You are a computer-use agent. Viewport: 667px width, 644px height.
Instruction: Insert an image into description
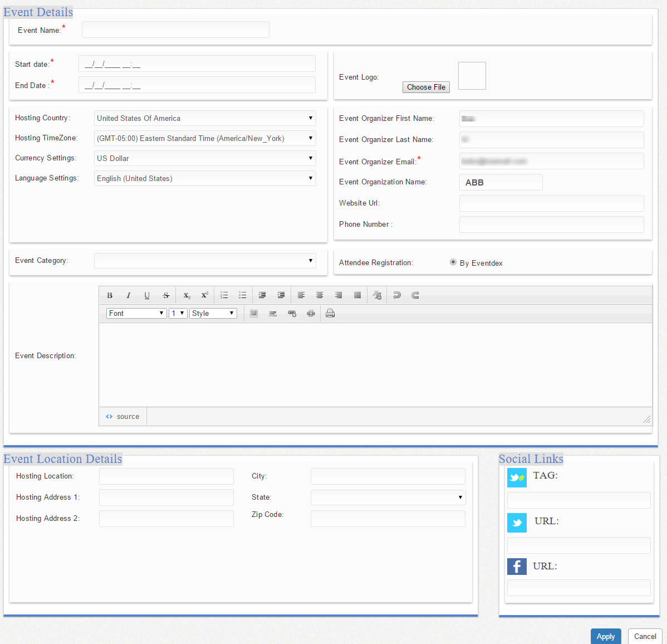point(254,314)
